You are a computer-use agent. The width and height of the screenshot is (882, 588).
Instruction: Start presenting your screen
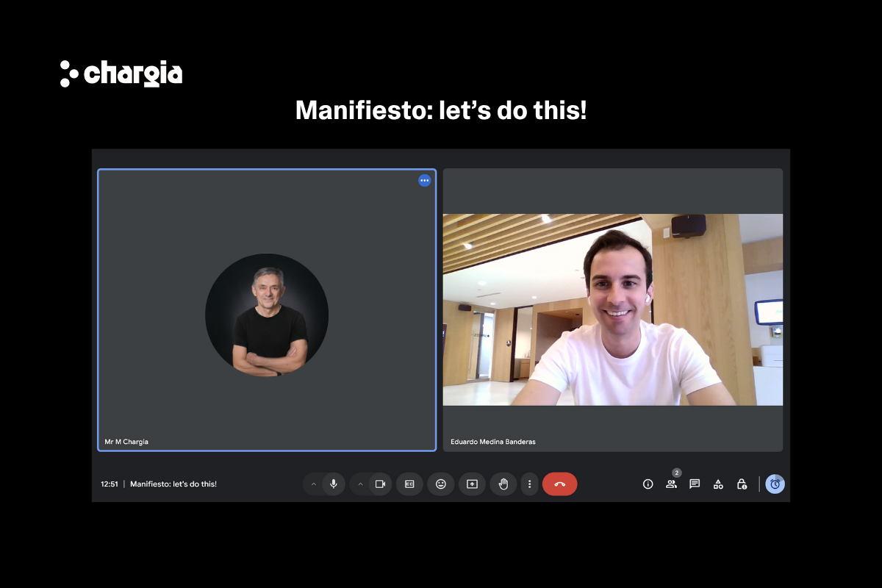(x=472, y=484)
